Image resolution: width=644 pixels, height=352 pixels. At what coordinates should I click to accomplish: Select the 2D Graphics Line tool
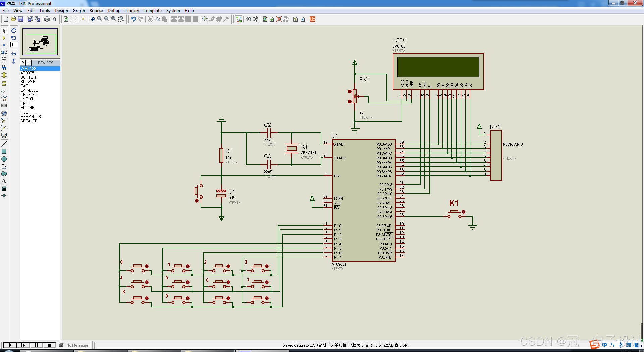(x=4, y=144)
